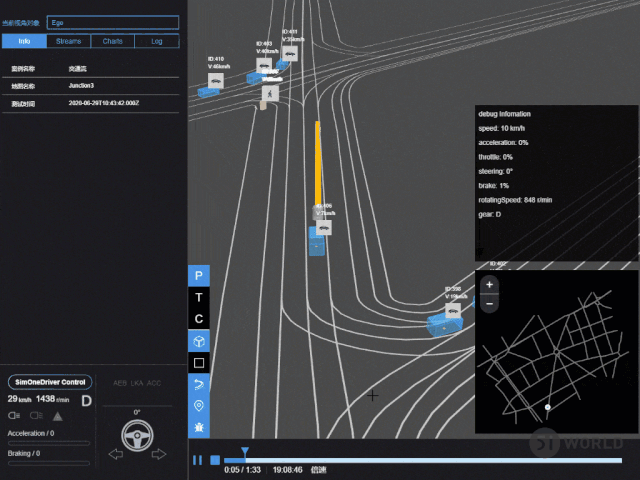This screenshot has width=640, height=480.
Task: Click the timeline playhead marker
Action: tap(244, 453)
